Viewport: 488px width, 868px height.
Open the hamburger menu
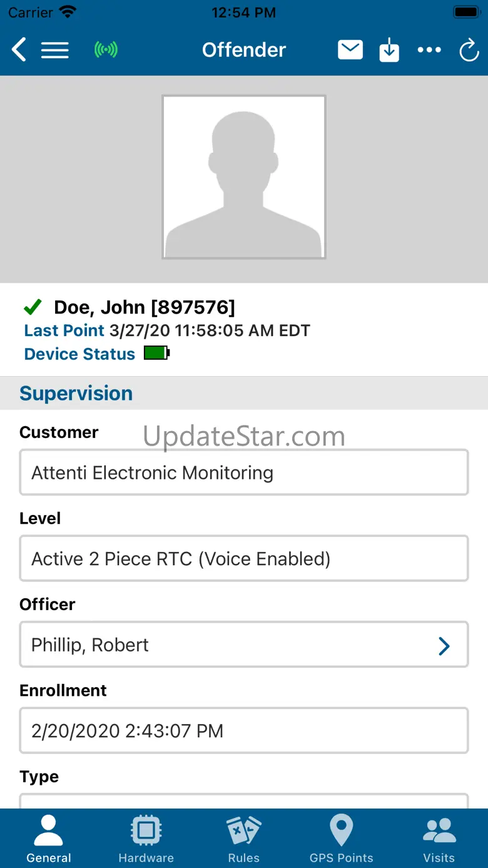tap(55, 50)
